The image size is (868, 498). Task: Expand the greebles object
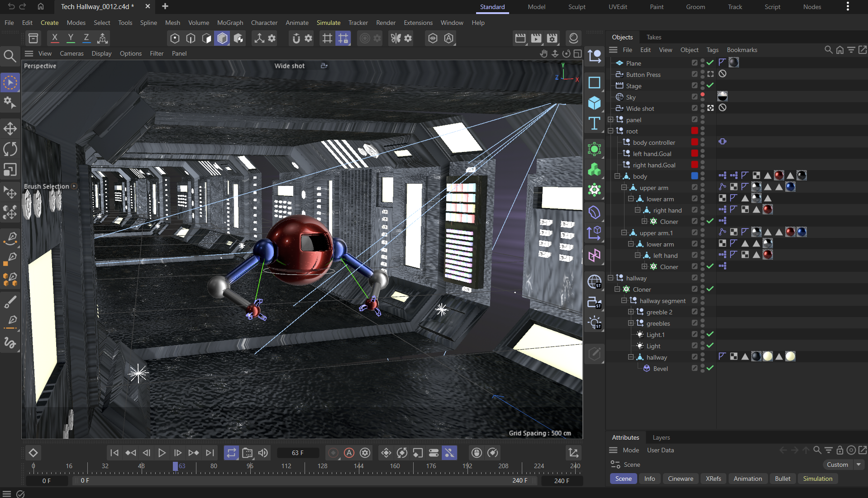[x=631, y=323]
